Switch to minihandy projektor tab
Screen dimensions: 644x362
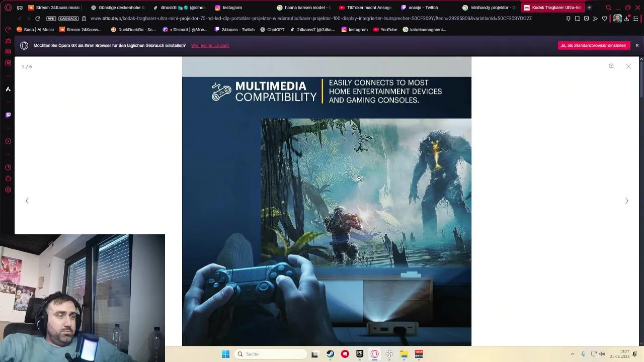pyautogui.click(x=490, y=8)
